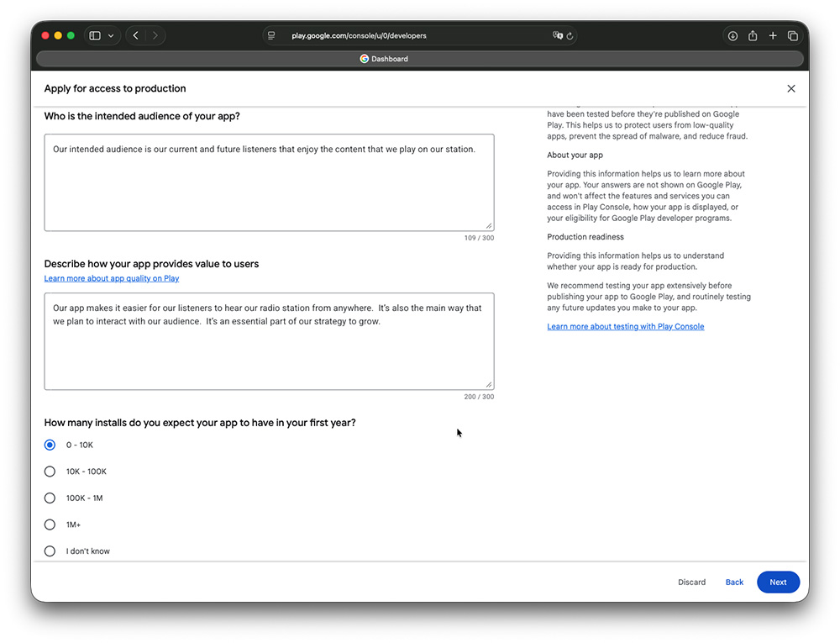Go forward with the browser forward arrow
The image size is (840, 643).
155,35
